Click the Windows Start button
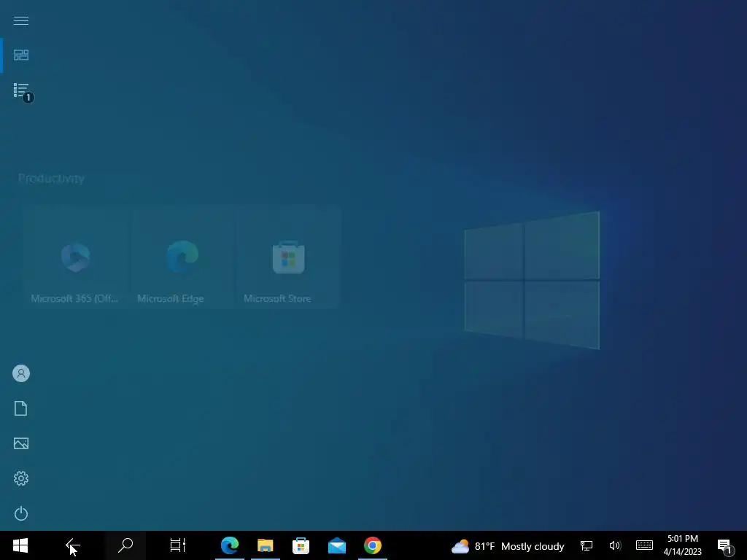This screenshot has width=747, height=560. point(20,545)
